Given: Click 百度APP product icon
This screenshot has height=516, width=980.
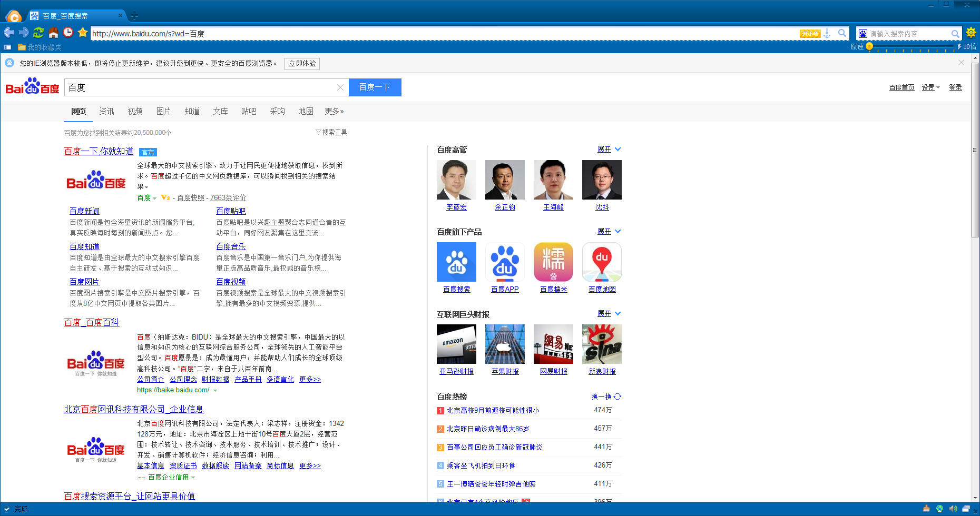Looking at the screenshot, I should tap(505, 262).
